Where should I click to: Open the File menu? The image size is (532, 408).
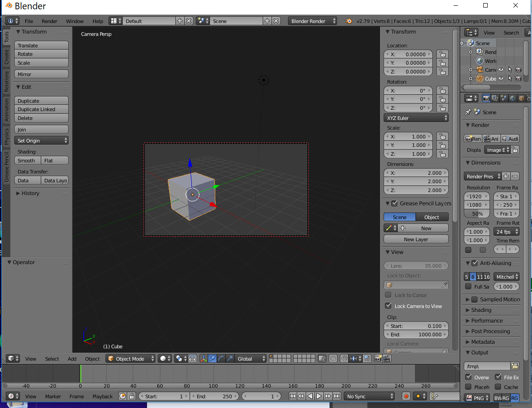(29, 21)
